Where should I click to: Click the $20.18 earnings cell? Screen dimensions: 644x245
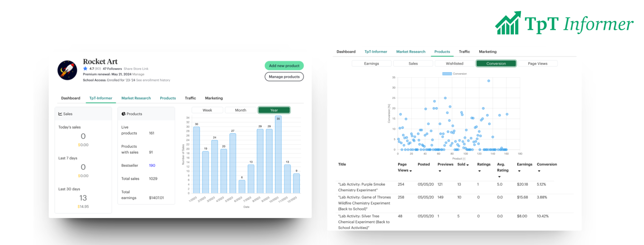522,184
